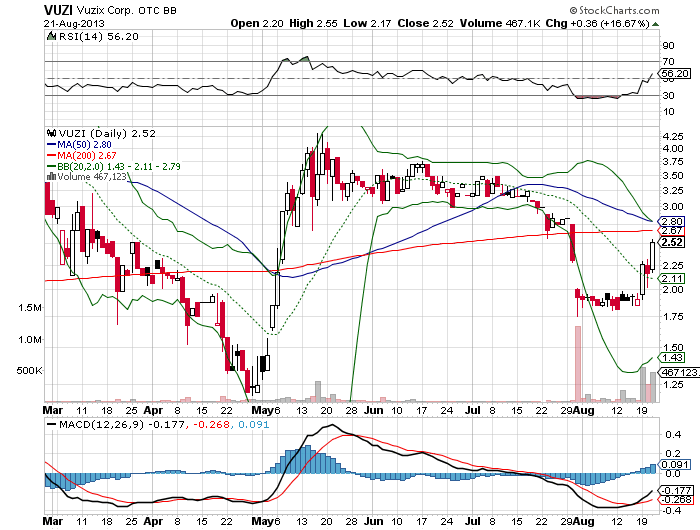Click the 10 RSI axis label
This screenshot has height=530, width=700.
point(668,112)
